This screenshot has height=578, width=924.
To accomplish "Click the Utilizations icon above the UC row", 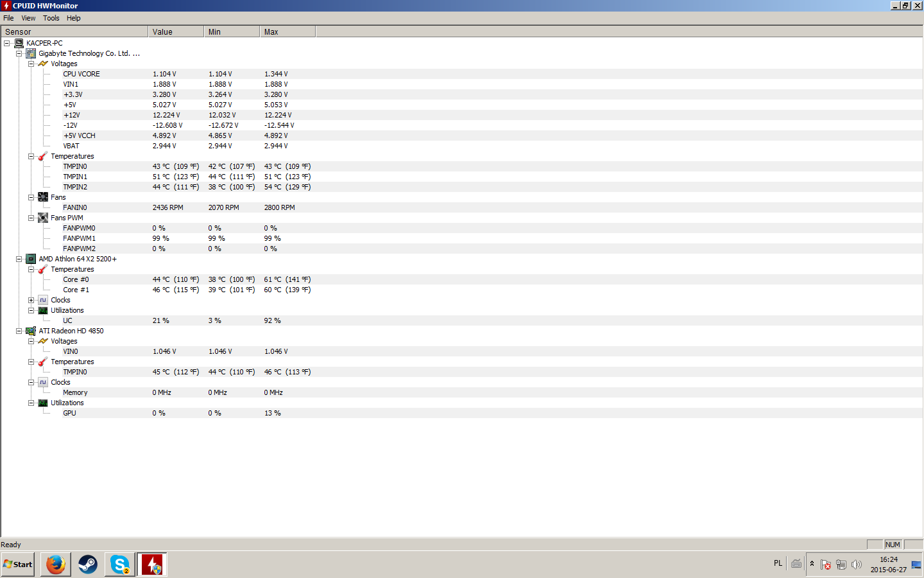I will click(x=43, y=310).
